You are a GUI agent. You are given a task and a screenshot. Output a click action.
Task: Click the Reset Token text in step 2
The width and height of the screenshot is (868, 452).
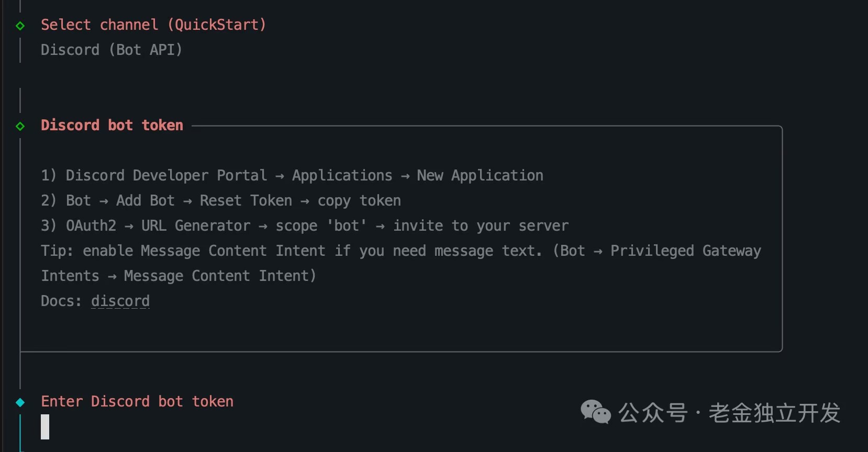point(246,201)
